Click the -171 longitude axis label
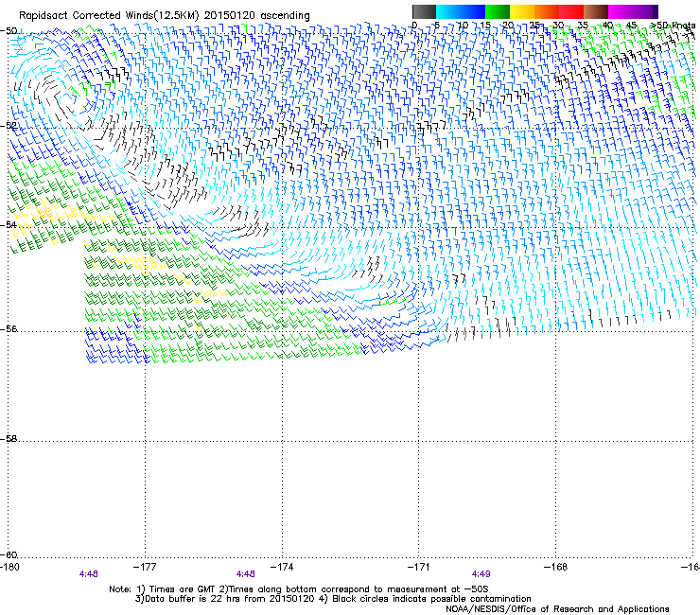700x615 pixels. pyautogui.click(x=419, y=567)
